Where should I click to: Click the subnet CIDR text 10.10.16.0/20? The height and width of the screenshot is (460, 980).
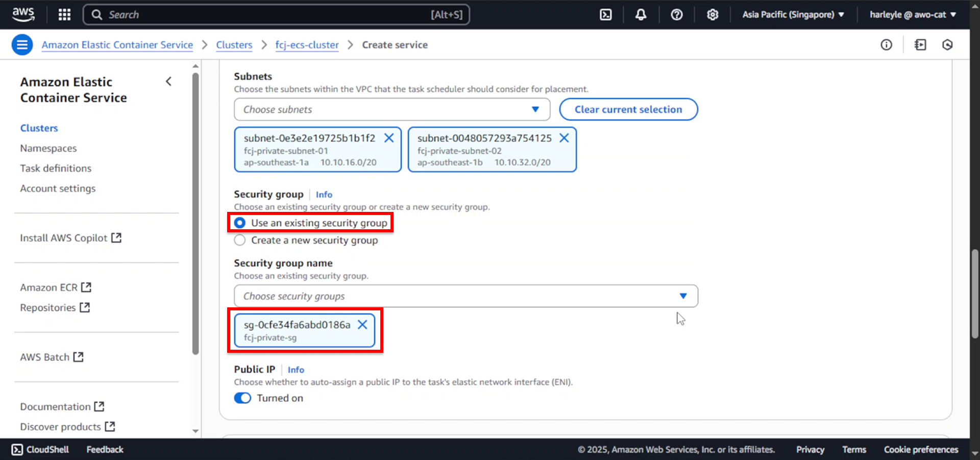coord(349,162)
